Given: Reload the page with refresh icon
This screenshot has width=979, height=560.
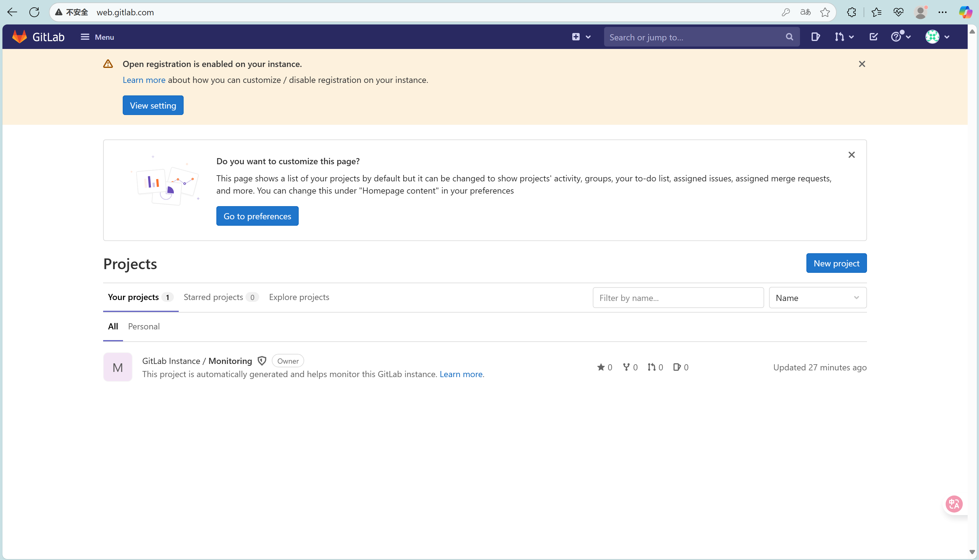Looking at the screenshot, I should pos(34,12).
